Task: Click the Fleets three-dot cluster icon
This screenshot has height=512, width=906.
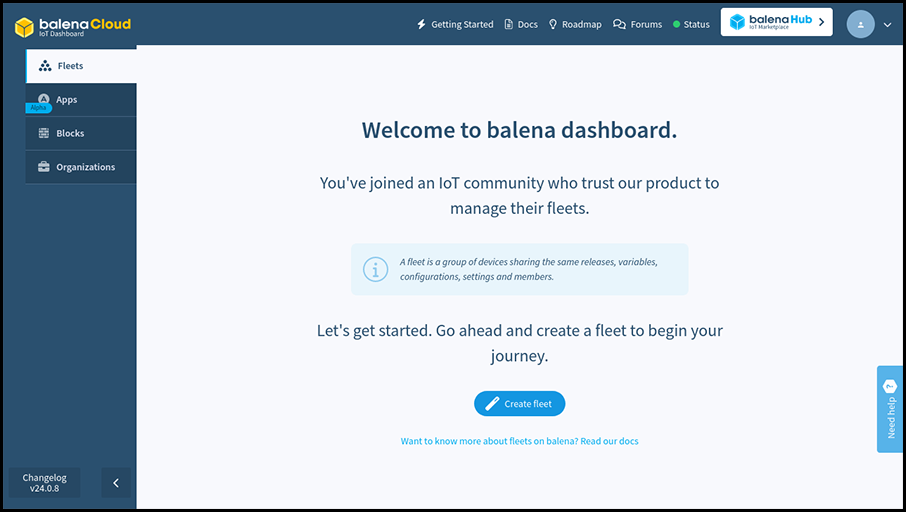Action: coord(45,66)
